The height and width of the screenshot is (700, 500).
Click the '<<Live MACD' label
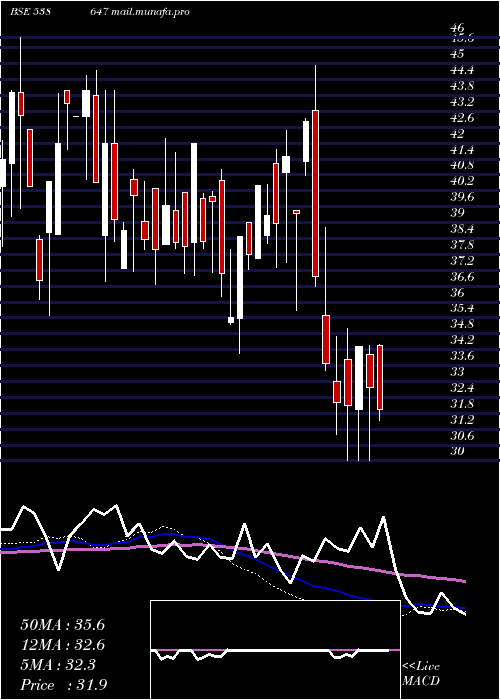click(x=421, y=674)
